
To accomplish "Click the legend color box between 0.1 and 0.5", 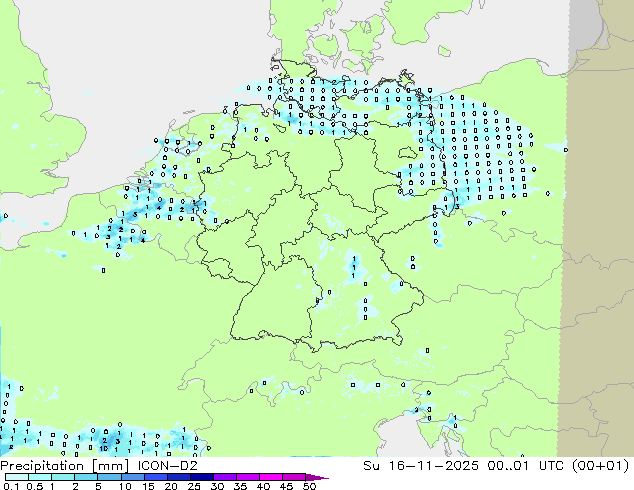I will [17, 477].
